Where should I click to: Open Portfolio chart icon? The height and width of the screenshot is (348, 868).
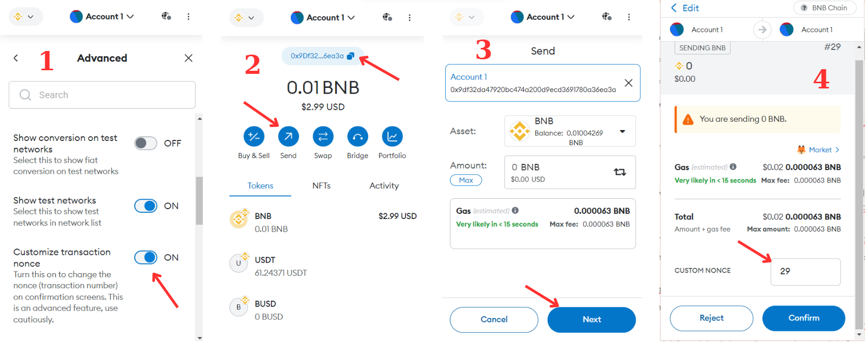tap(392, 136)
